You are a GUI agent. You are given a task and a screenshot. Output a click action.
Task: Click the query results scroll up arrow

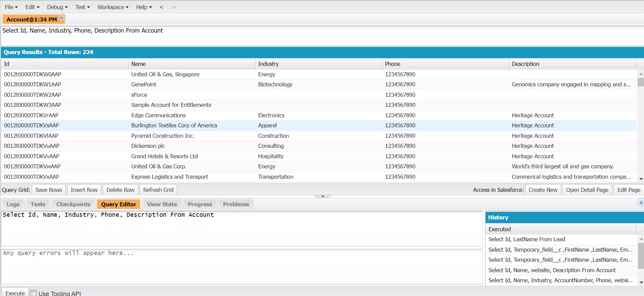click(x=641, y=74)
